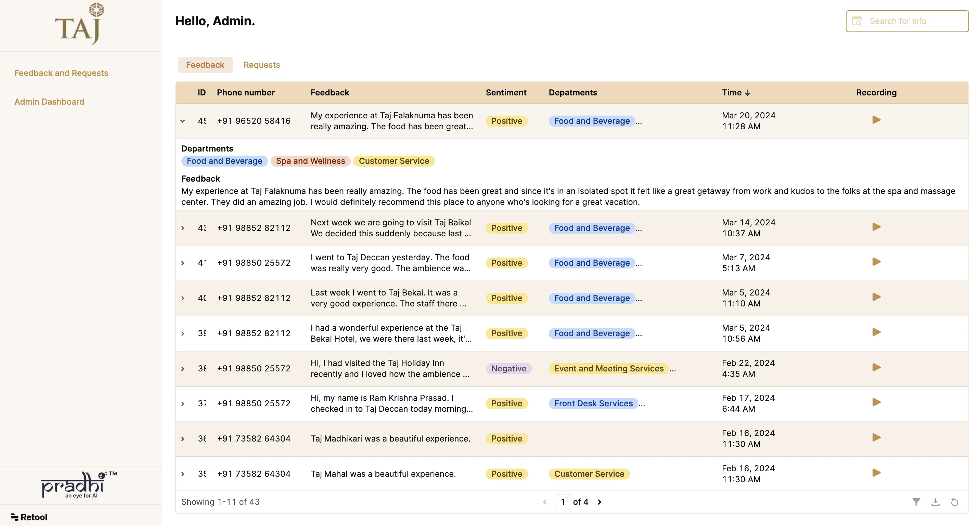Play recording for Taj Madhikari feedback

(x=876, y=438)
